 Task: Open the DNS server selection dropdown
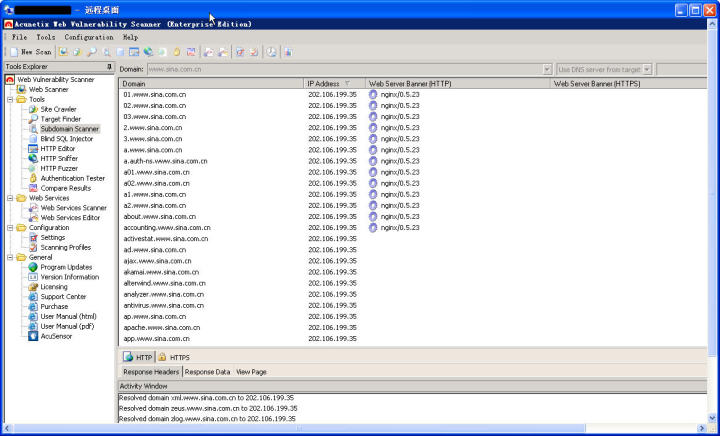(x=647, y=69)
